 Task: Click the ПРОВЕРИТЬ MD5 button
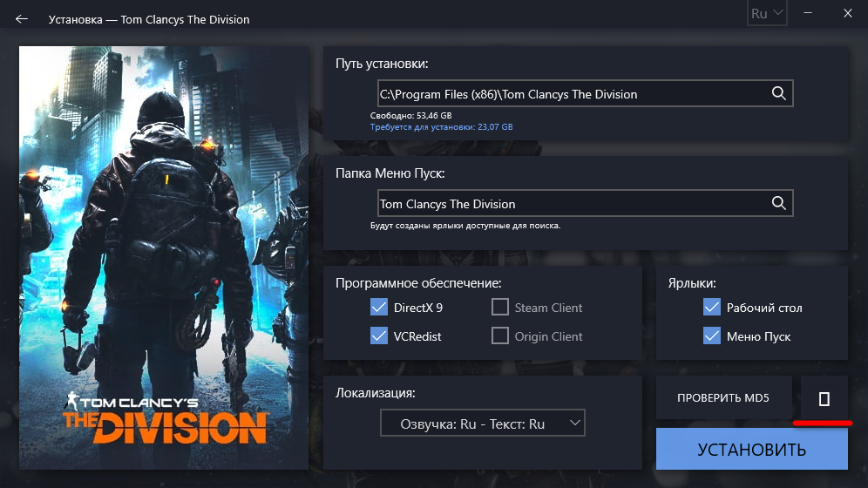pyautogui.click(x=723, y=398)
